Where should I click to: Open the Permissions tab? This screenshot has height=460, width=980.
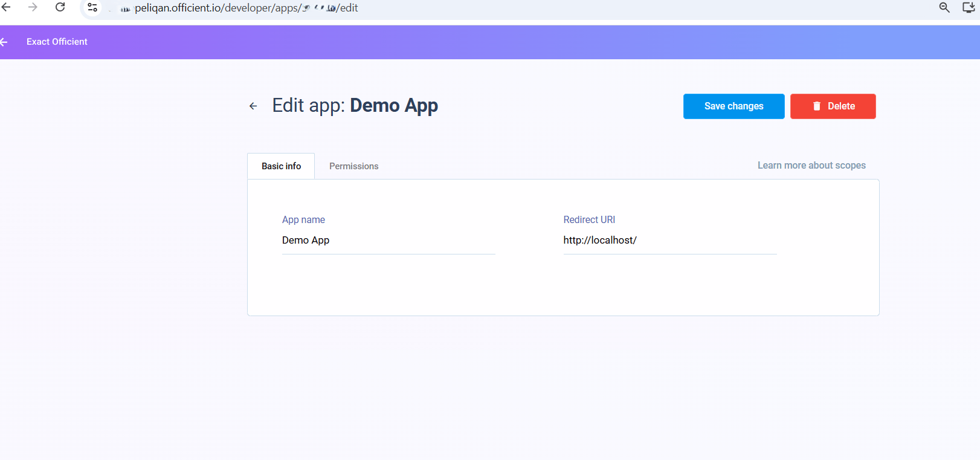point(353,166)
